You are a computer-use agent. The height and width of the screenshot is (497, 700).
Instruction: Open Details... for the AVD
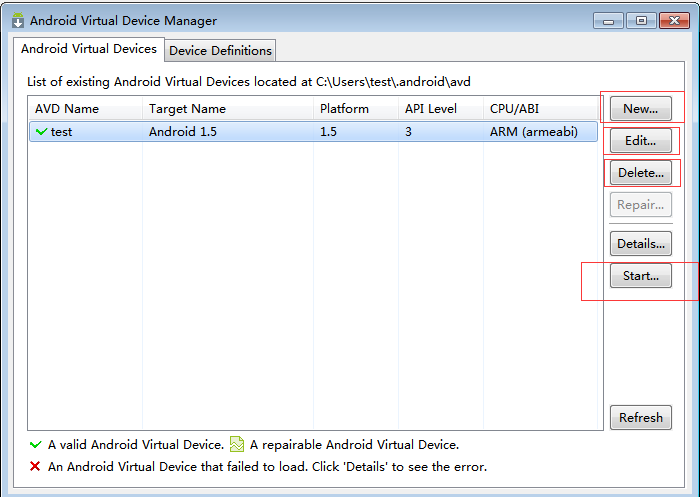click(x=641, y=243)
